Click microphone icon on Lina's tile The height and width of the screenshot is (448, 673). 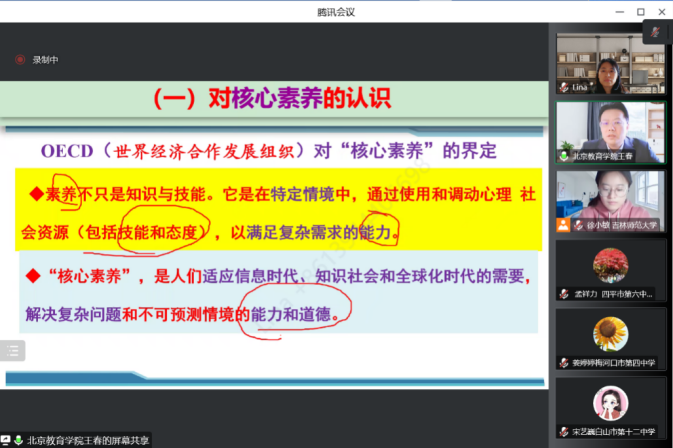[x=563, y=89]
